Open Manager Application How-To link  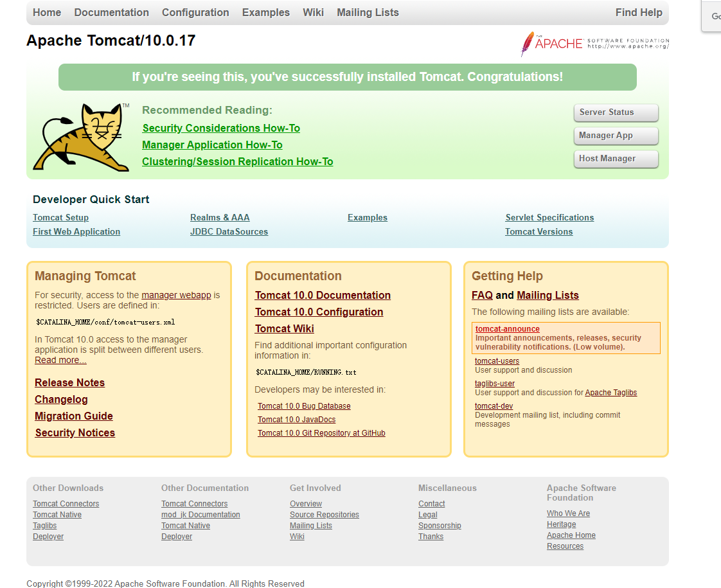pyautogui.click(x=213, y=145)
